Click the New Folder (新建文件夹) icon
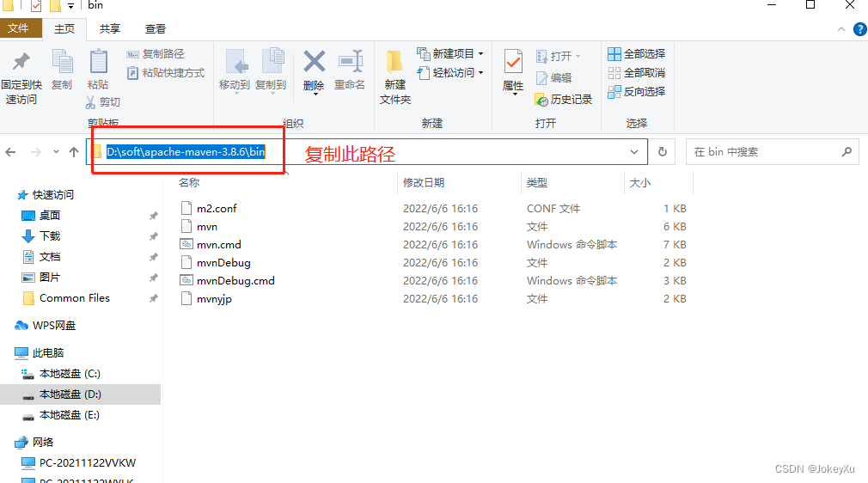This screenshot has width=868, height=483. [394, 62]
